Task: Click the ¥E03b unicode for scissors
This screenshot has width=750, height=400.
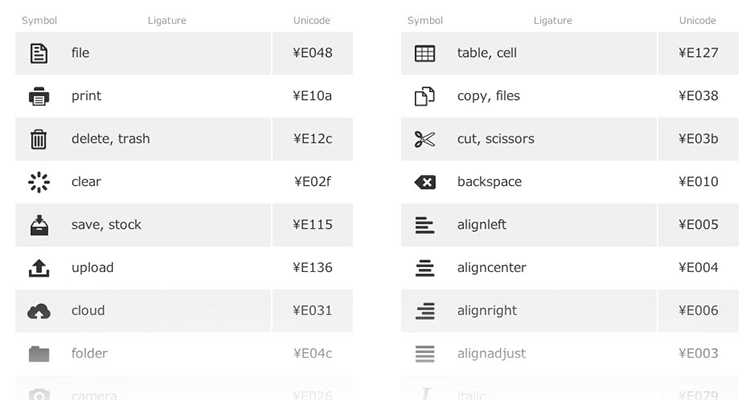Action: click(x=698, y=139)
